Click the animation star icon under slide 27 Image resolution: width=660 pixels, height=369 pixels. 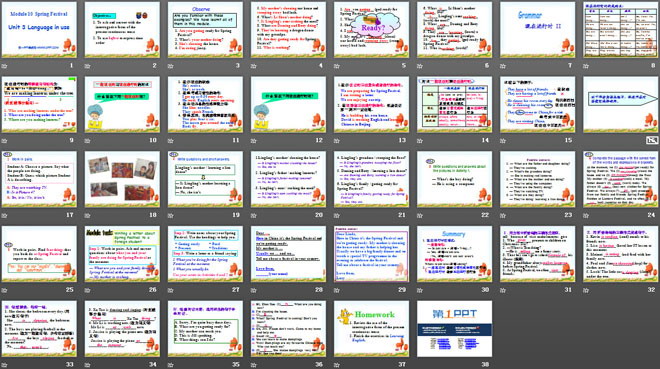tap(170, 290)
